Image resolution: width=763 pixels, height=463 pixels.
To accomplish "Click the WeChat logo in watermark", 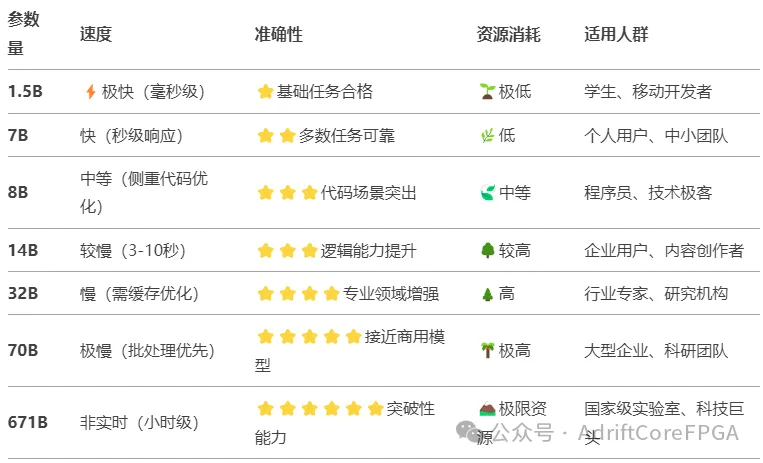I will click(x=470, y=431).
